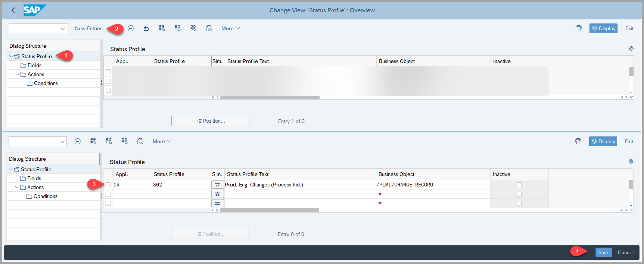This screenshot has height=264, width=644.
Task: Collapse Status Profile node under New Entries toolbar
Action: coord(11,56)
